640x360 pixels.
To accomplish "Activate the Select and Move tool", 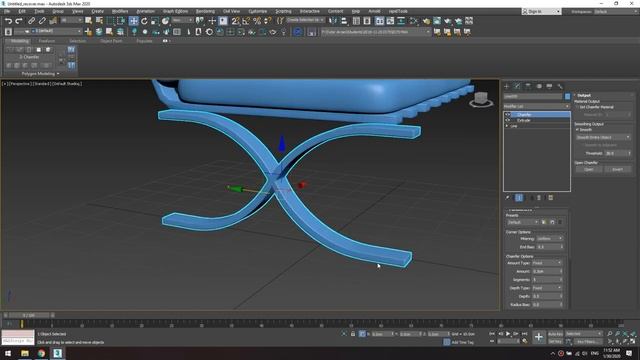I will pyautogui.click(x=133, y=21).
